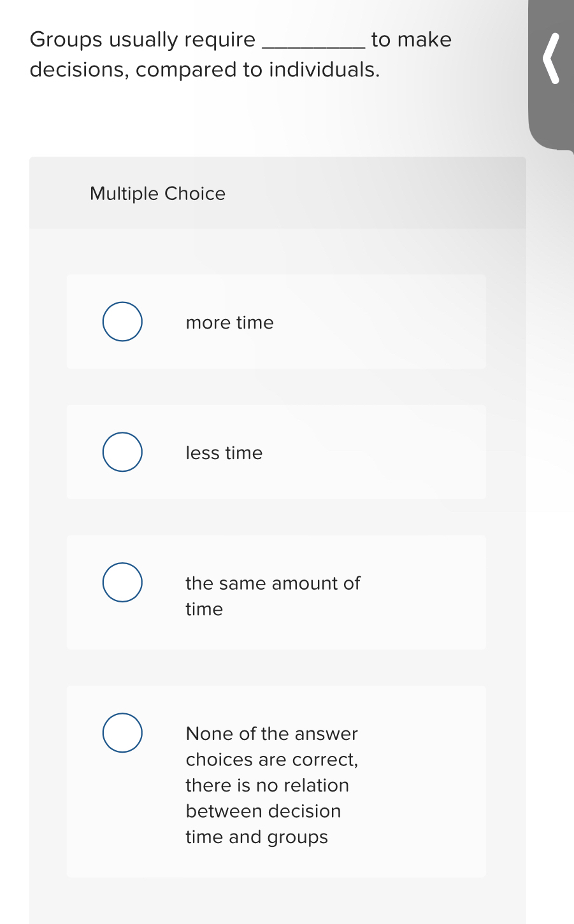The width and height of the screenshot is (574, 924).
Task: Click the circle next to "more time"
Action: coord(122,322)
